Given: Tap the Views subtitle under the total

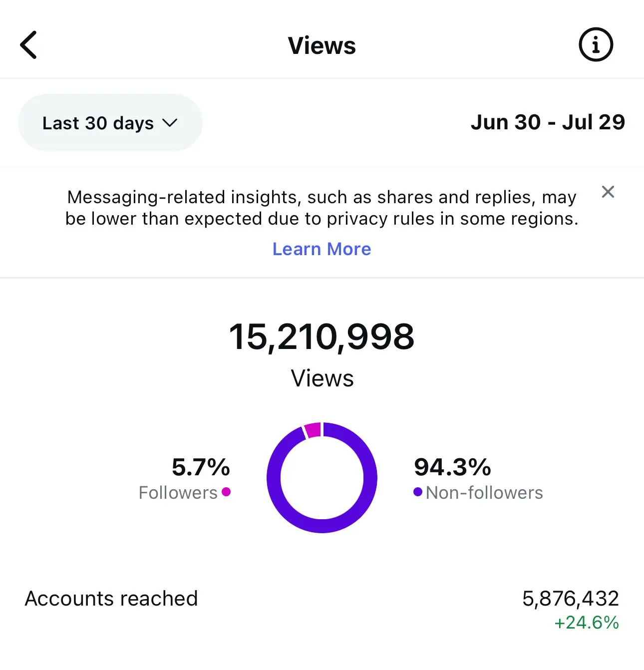Looking at the screenshot, I should [x=322, y=378].
